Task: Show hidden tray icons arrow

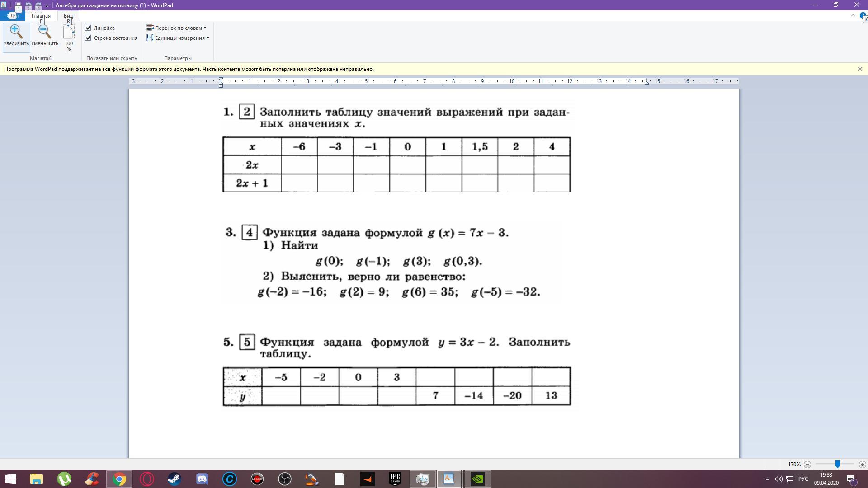Action: pos(768,479)
